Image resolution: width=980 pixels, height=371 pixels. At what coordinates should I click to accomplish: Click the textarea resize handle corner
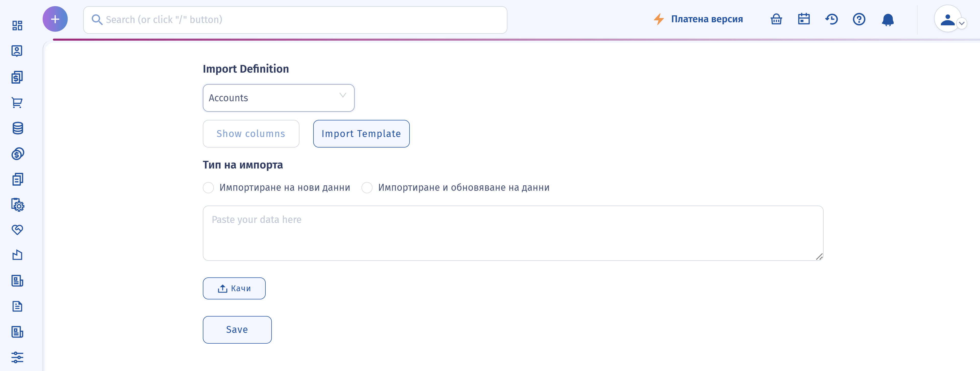[x=820, y=257]
